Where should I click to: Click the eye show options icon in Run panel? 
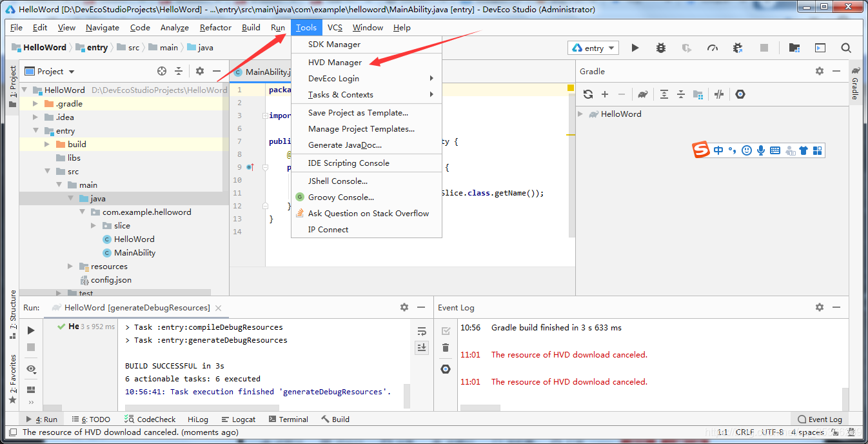(x=31, y=369)
